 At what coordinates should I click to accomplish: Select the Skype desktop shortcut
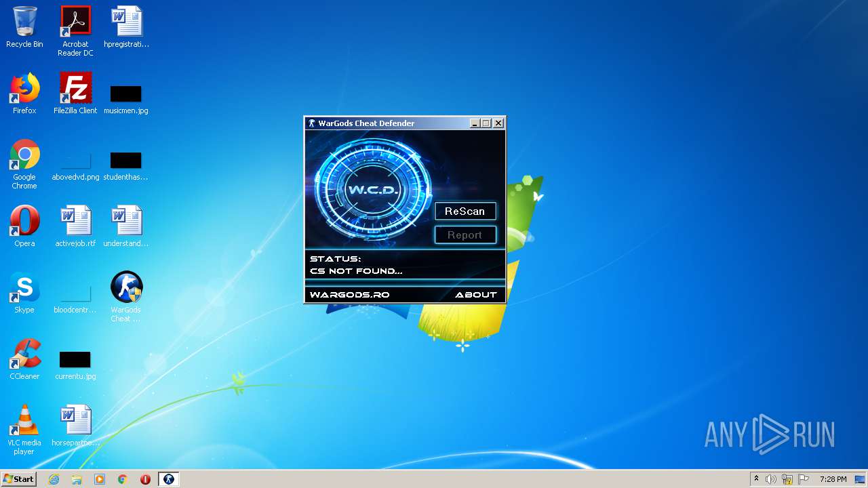coord(24,293)
